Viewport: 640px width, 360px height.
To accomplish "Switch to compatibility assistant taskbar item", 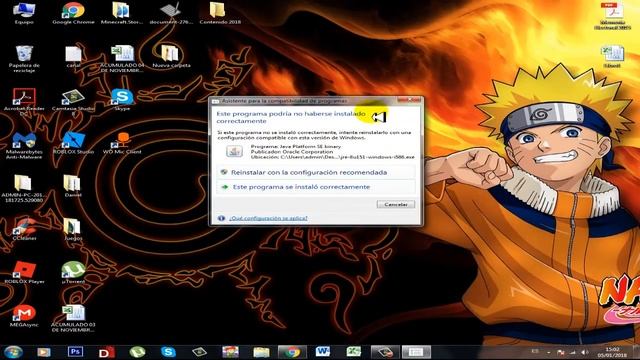I will 416,352.
